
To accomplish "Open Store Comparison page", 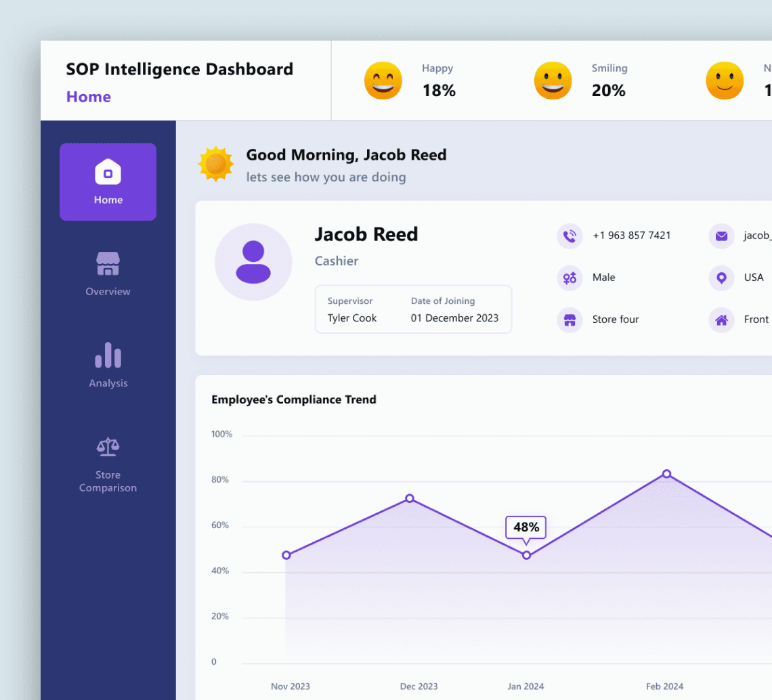I will (108, 465).
